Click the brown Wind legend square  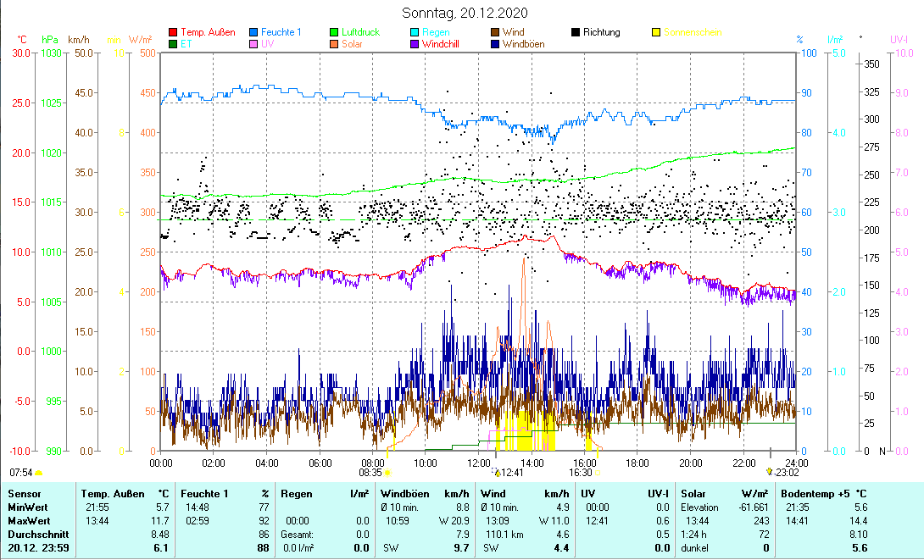pos(494,33)
